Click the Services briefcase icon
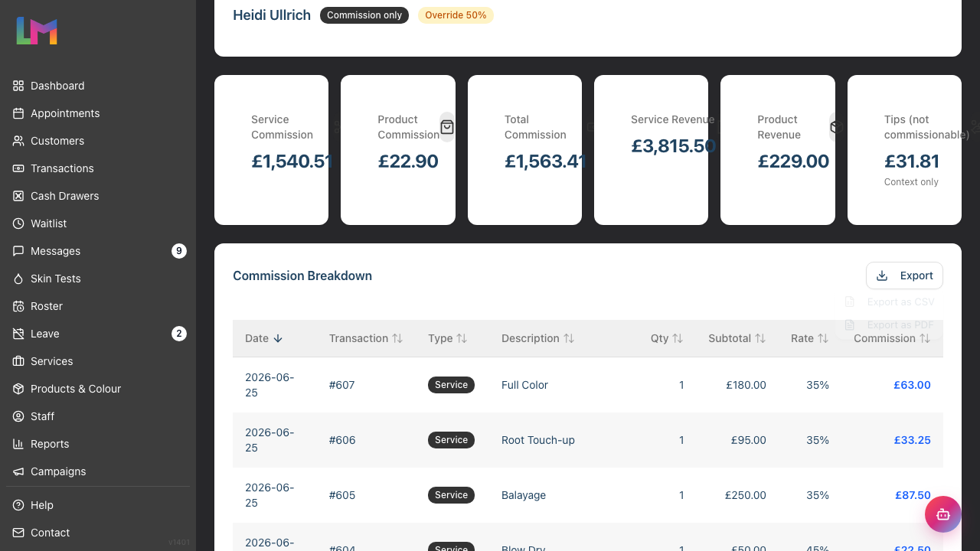Image resolution: width=980 pixels, height=551 pixels. (18, 361)
